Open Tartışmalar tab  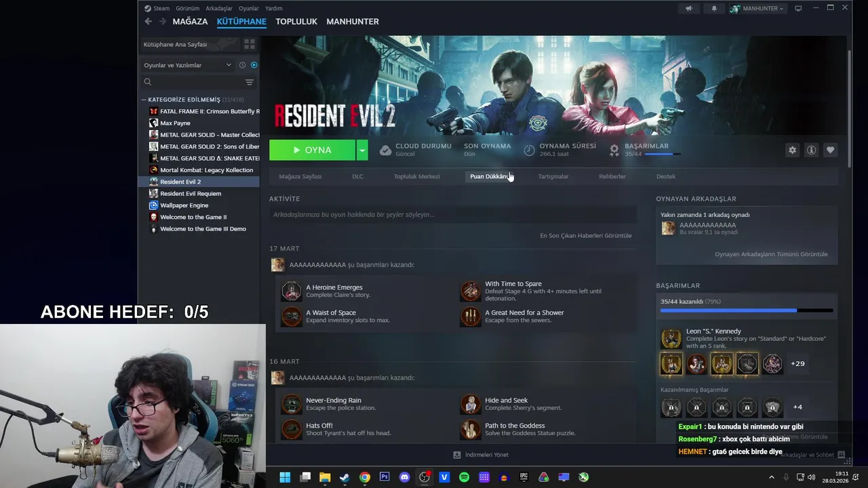click(x=553, y=176)
